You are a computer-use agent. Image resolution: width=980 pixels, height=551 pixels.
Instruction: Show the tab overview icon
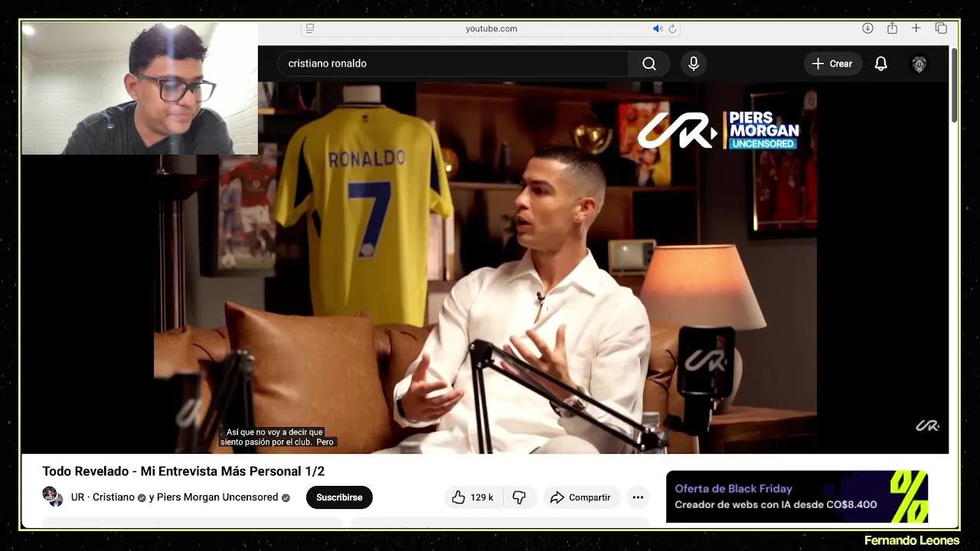click(941, 28)
